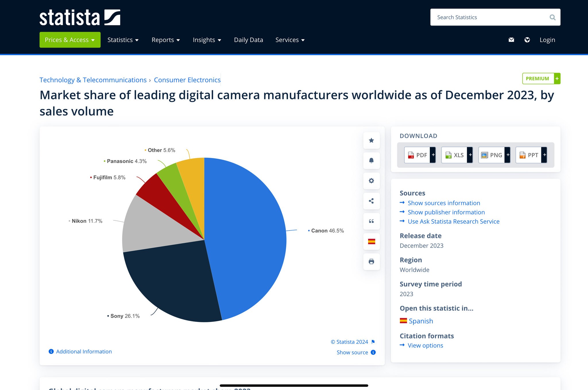588x390 pixels.
Task: Click the Statista logo
Action: (x=80, y=18)
